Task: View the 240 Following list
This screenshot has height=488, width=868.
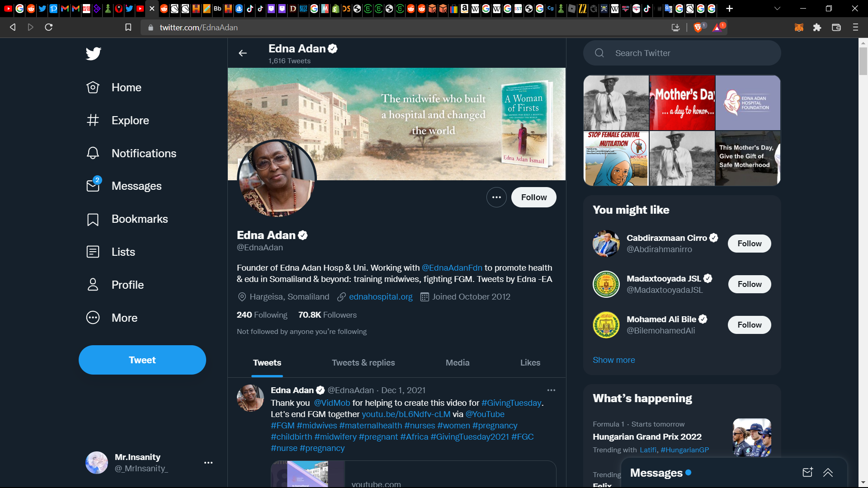Action: tap(262, 315)
